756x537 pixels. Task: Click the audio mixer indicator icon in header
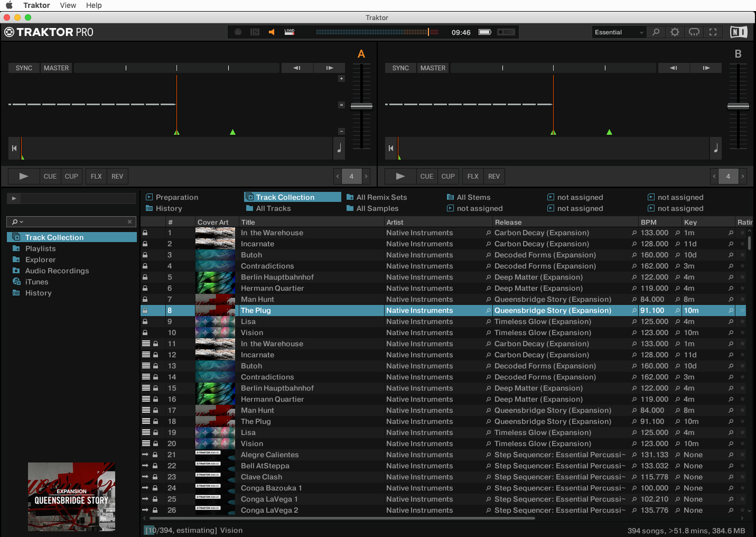(x=255, y=32)
